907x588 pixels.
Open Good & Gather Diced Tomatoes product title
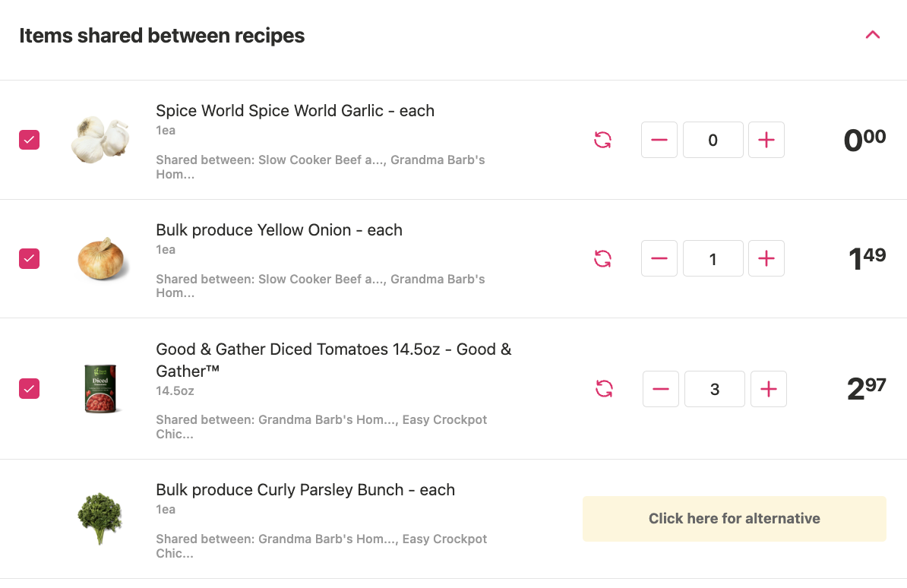(x=333, y=360)
